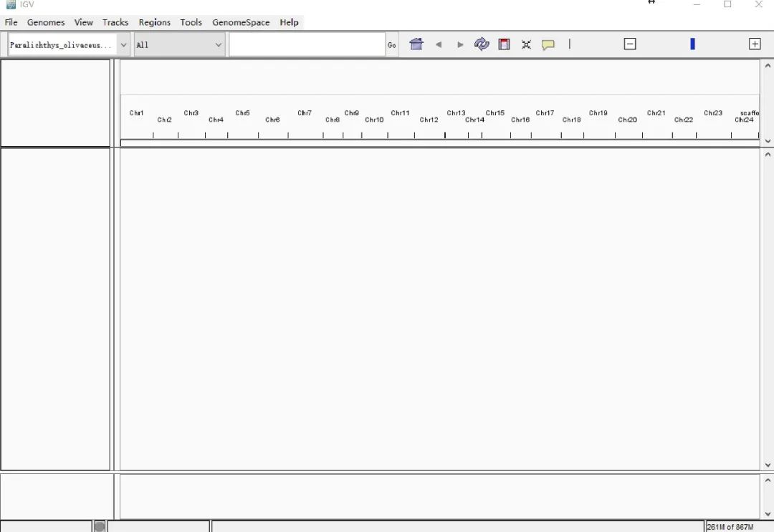Image resolution: width=774 pixels, height=532 pixels.
Task: Open the Tools menu
Action: [191, 22]
